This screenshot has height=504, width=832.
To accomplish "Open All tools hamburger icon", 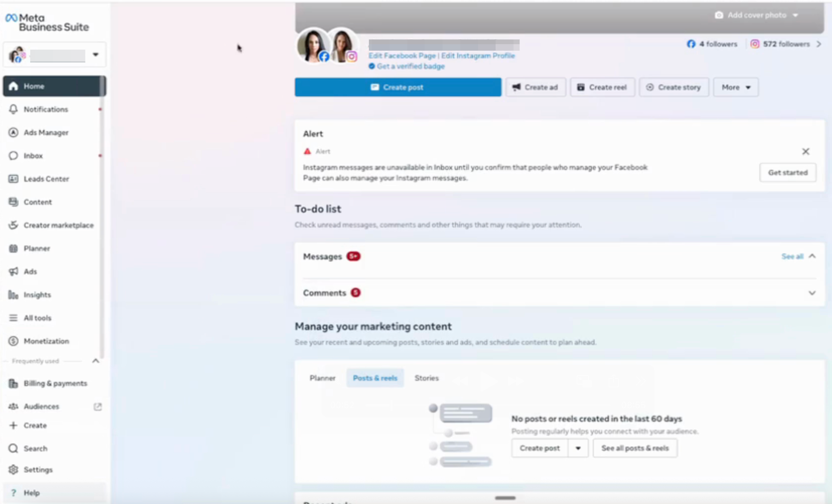I will tap(13, 318).
